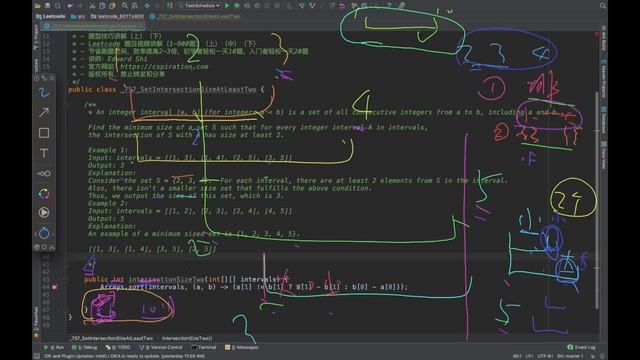Click the cursor position status indicator

click(x=517, y=356)
